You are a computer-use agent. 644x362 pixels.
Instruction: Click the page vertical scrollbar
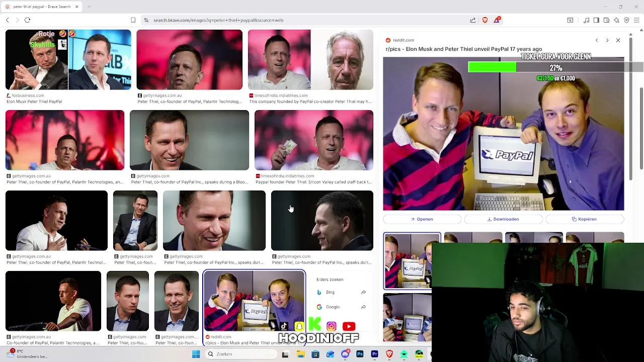(641, 128)
